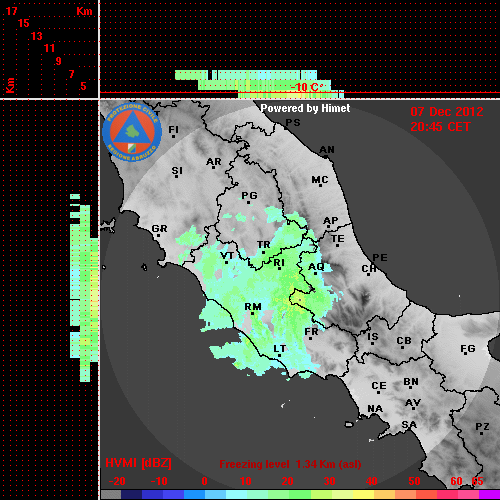Click the 17 Km altitude scale label
The height and width of the screenshot is (500, 500).
click(x=11, y=11)
